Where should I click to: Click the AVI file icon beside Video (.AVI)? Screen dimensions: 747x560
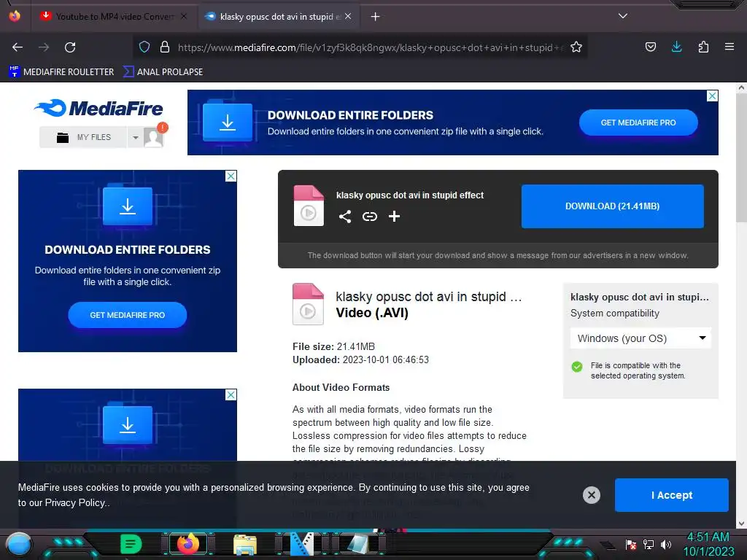308,304
